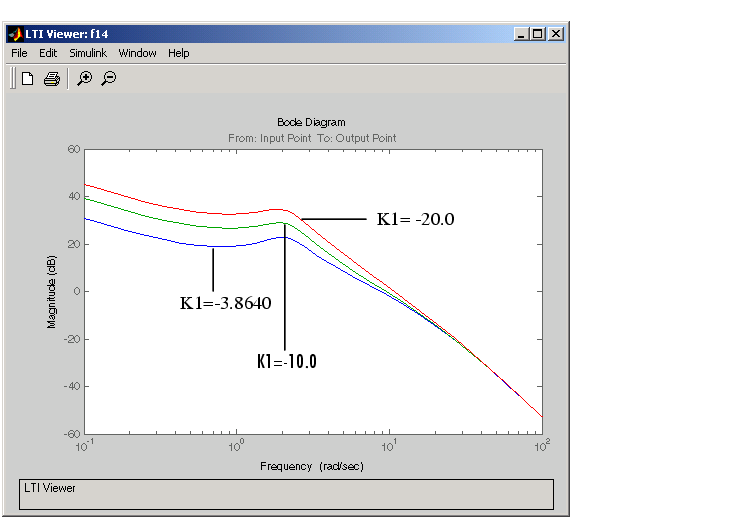This screenshot has width=750, height=520.
Task: Close the LTI Viewer window
Action: pyautogui.click(x=556, y=33)
